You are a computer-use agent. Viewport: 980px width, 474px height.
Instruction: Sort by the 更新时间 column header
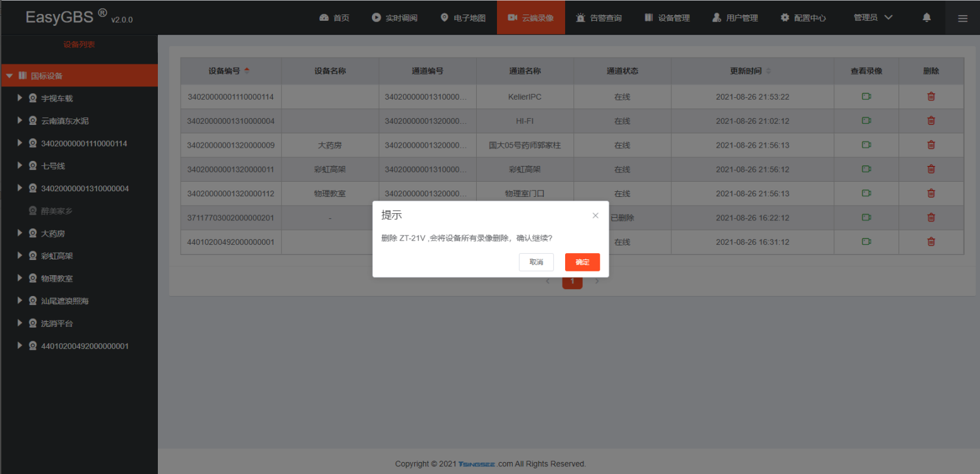coord(752,71)
